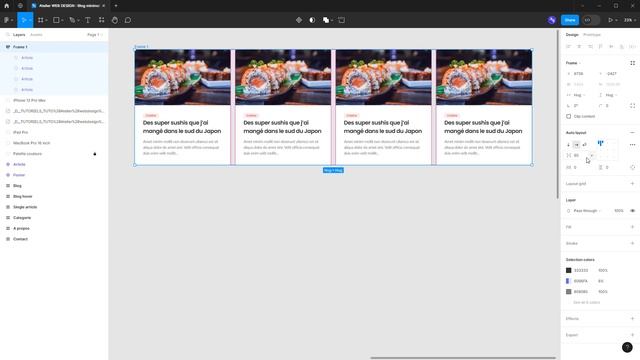Unlock the Palette couleurs layer
This screenshot has width=640, height=360.
[x=95, y=154]
